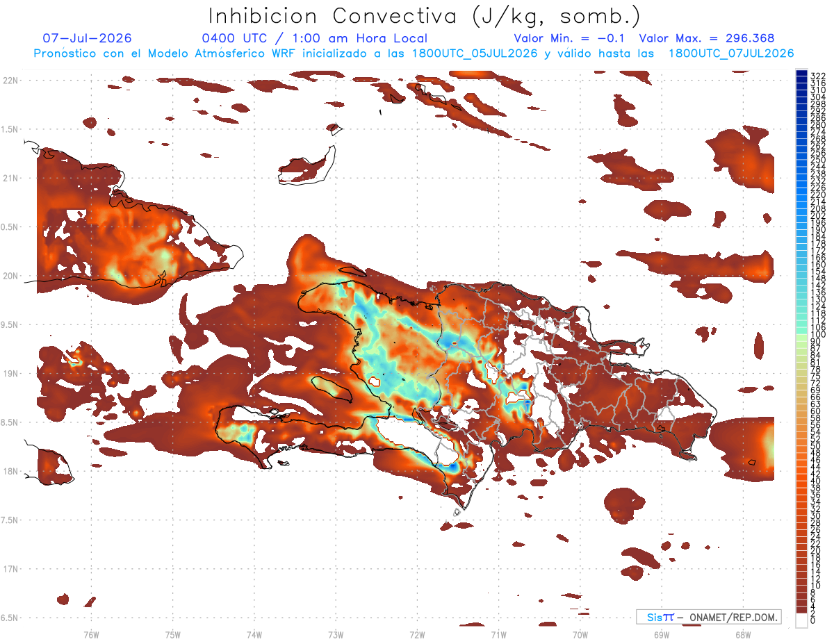
Task: Click the '17N' latitude label
Action: [10, 569]
